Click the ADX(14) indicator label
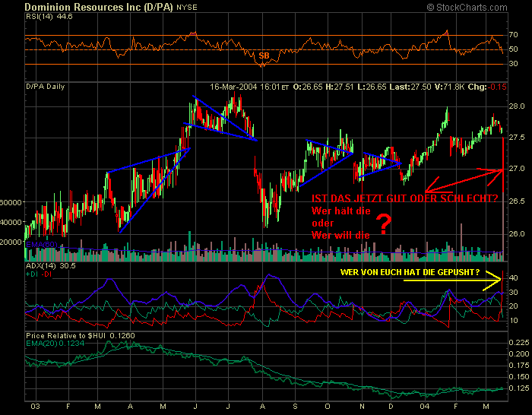 point(41,266)
